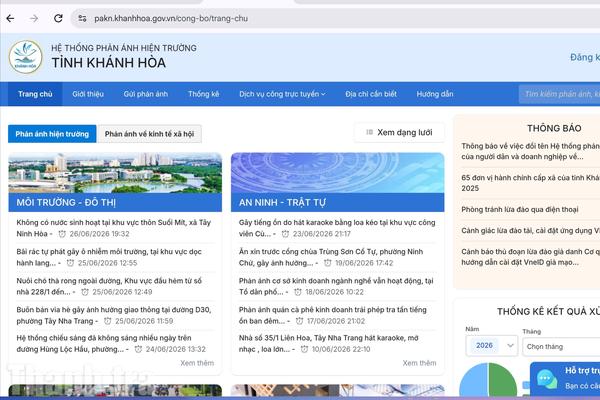Open the Gửi phản ánh menu item
Screen dimensions: 600x400
click(x=146, y=94)
